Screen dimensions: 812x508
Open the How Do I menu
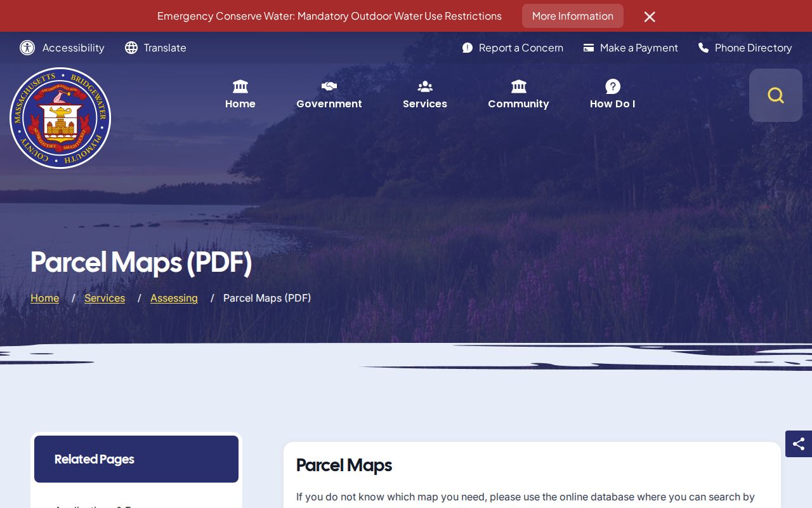click(613, 95)
